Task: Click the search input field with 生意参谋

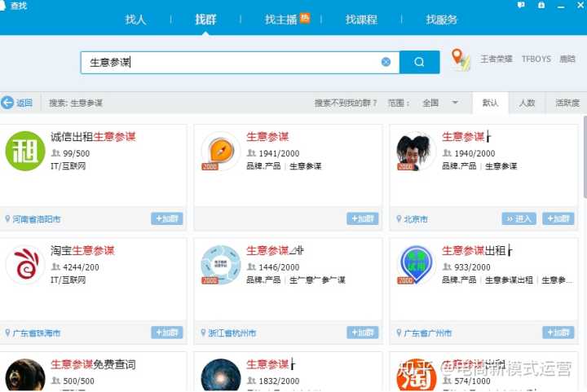Action: pos(240,63)
